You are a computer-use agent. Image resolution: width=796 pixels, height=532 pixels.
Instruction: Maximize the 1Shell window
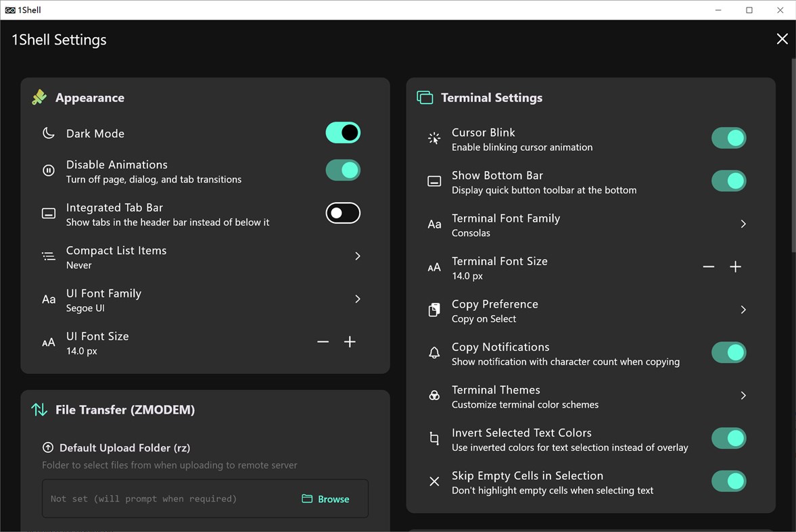tap(749, 9)
